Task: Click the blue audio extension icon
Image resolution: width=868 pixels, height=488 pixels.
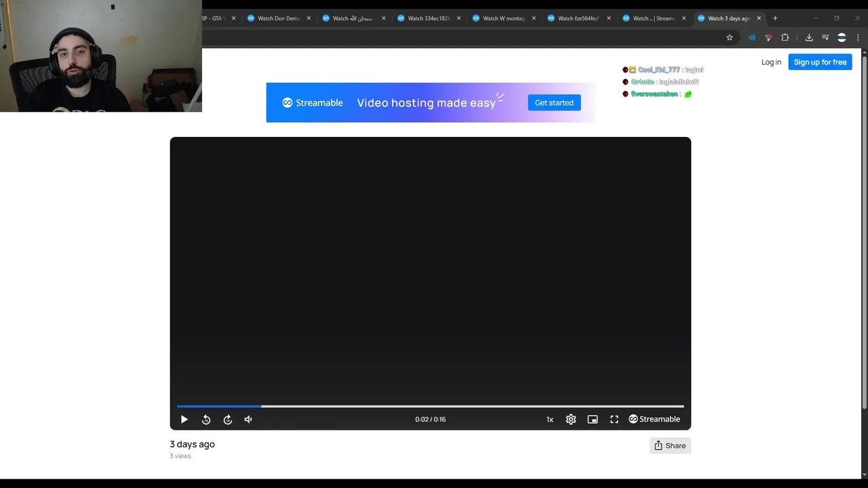Action: tap(752, 38)
